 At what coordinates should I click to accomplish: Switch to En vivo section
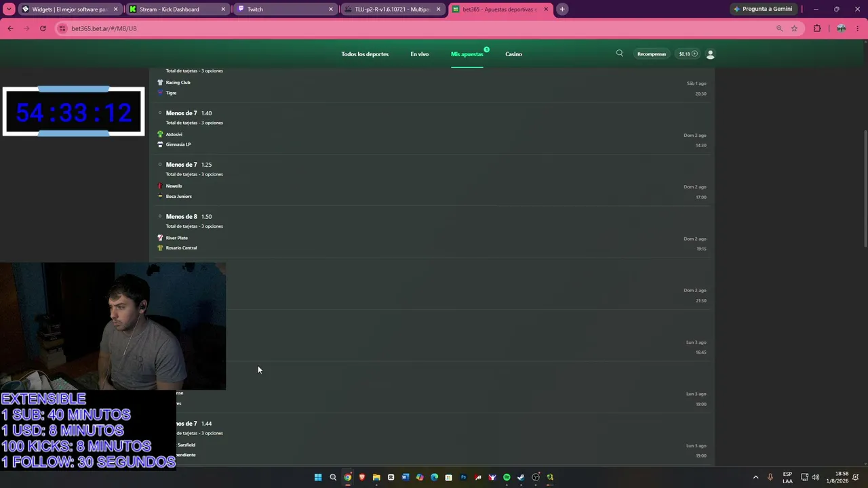(x=420, y=54)
